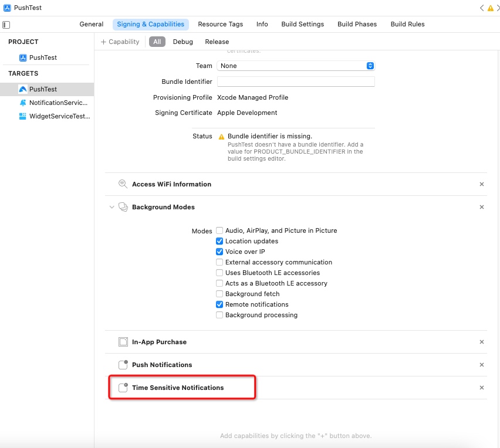Select the PushTest target row under TARGETS
500x448 pixels.
tap(47, 89)
